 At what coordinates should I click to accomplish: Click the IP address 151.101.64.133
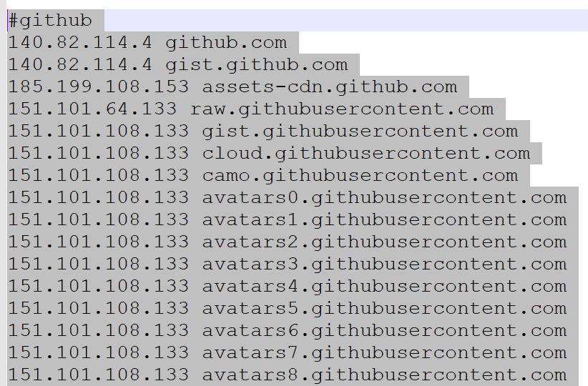tap(92, 109)
